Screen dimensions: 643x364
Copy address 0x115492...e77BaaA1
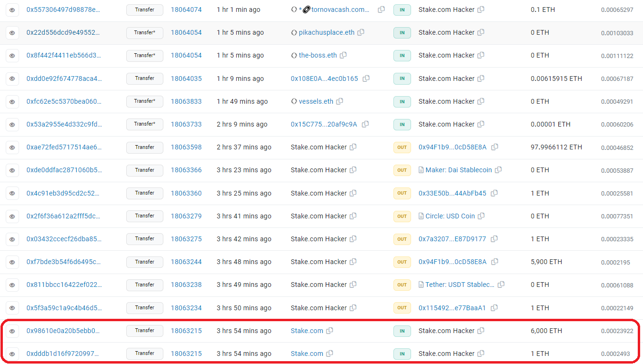pos(494,308)
